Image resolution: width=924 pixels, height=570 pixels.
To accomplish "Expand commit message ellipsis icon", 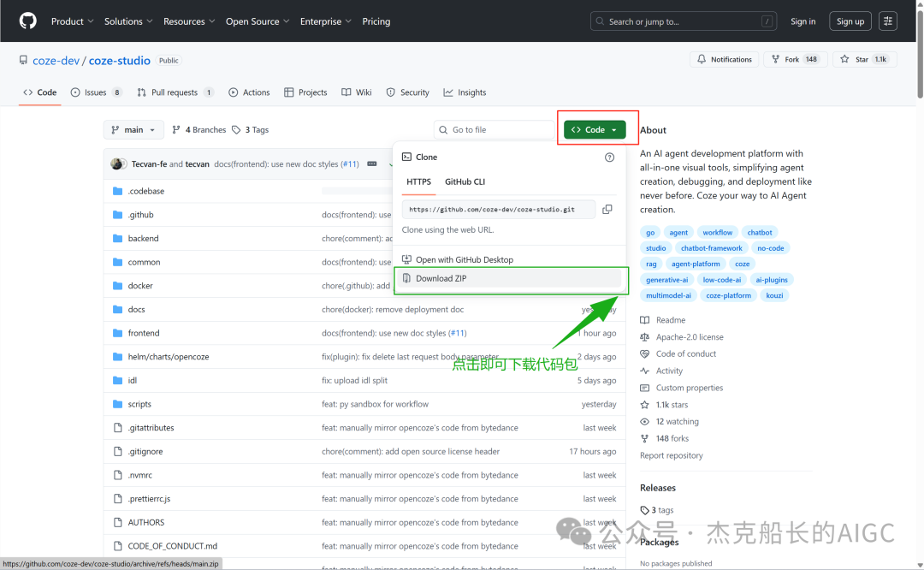I will [372, 163].
